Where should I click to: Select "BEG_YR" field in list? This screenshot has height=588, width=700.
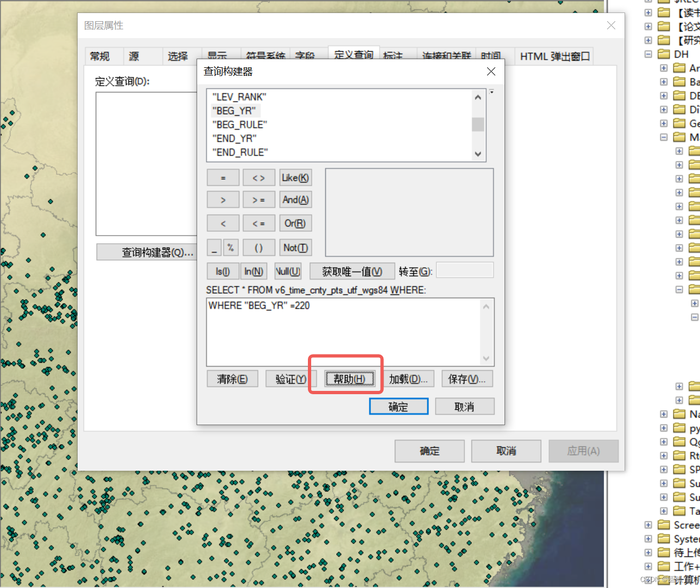coord(234,111)
